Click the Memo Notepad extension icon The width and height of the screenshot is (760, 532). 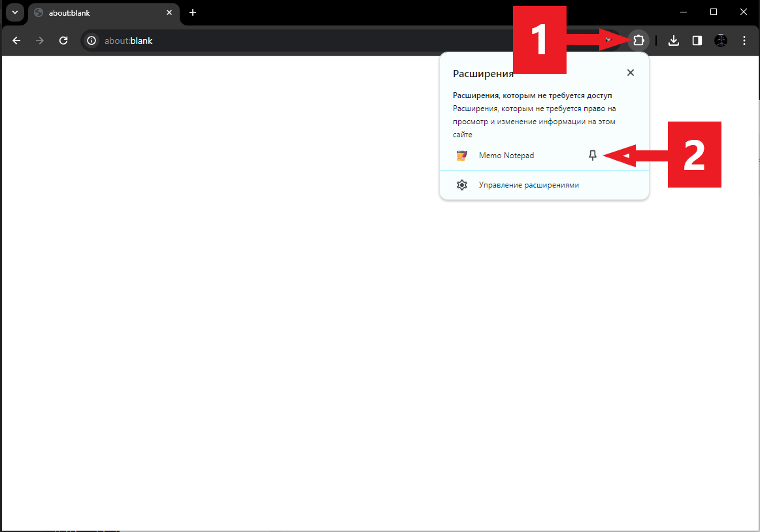point(462,155)
